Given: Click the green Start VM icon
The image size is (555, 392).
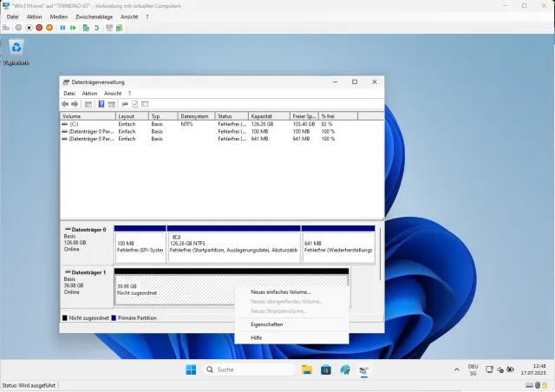Looking at the screenshot, I should click(x=73, y=28).
